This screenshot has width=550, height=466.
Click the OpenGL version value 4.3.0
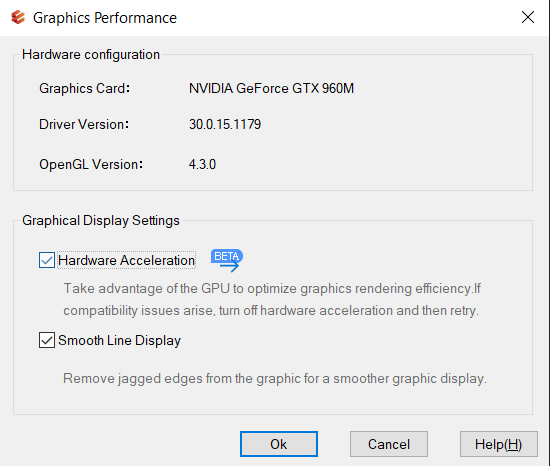coord(202,164)
